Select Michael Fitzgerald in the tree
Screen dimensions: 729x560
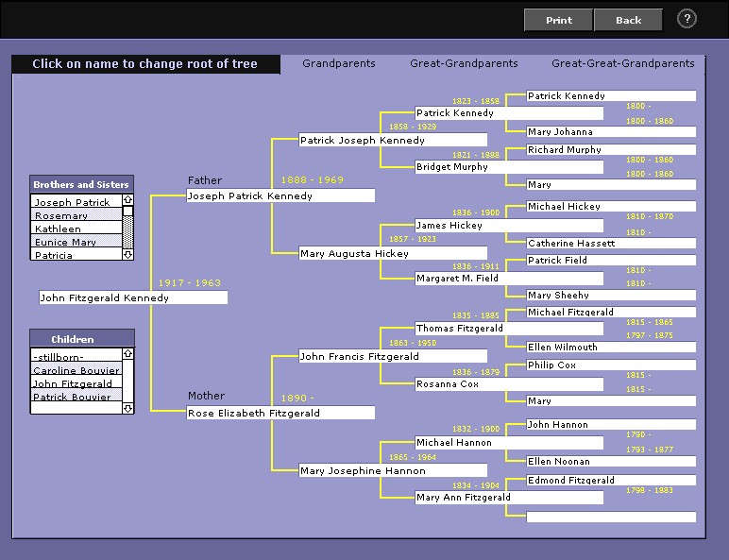pyautogui.click(x=611, y=312)
